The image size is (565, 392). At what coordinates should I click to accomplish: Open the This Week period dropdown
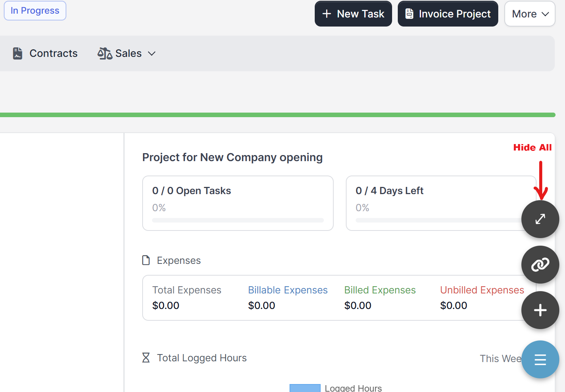click(500, 359)
